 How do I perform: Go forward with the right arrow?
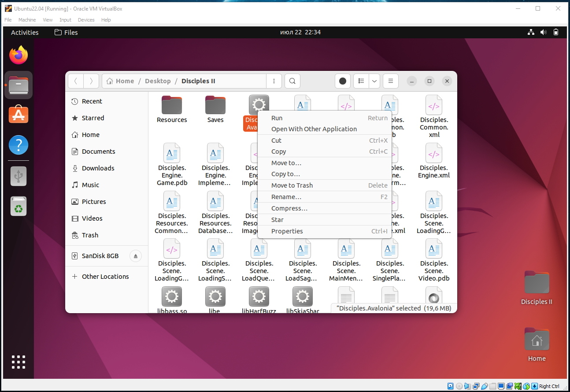(91, 81)
